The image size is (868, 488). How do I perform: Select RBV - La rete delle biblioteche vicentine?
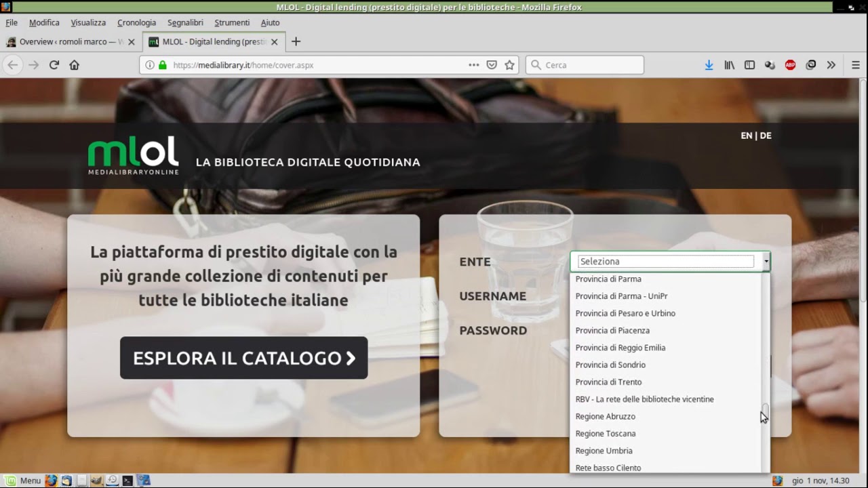pyautogui.click(x=666, y=399)
